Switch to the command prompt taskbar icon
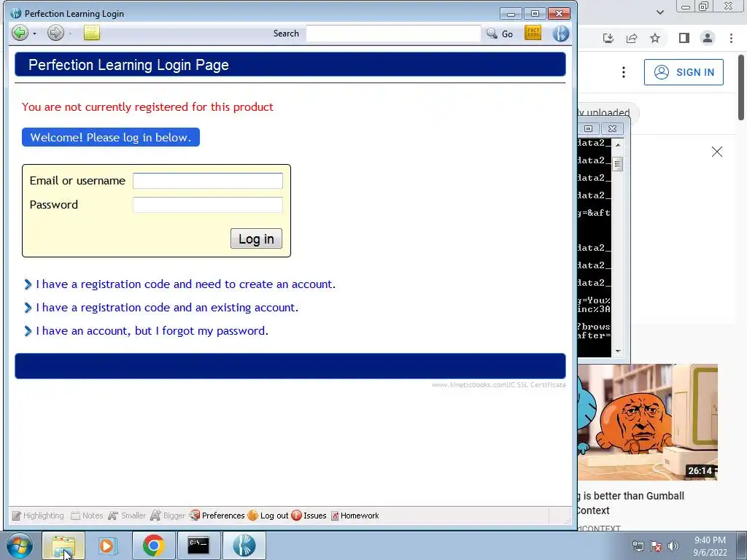 click(198, 545)
